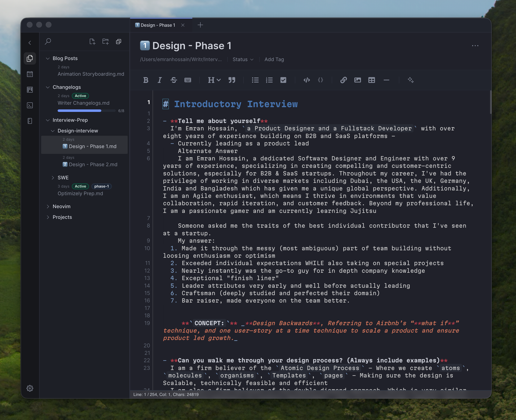Open settings gear
516x420 pixels.
tap(30, 388)
